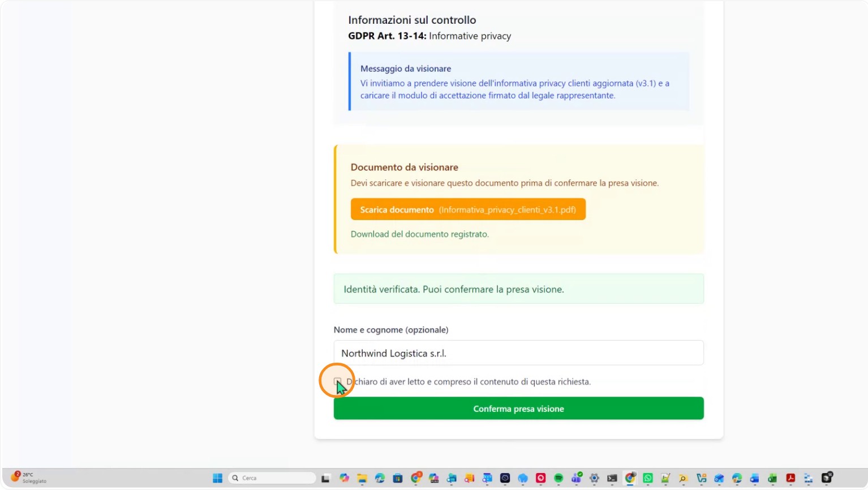Open File Explorer from the taskbar
The height and width of the screenshot is (490, 868).
[x=362, y=478]
